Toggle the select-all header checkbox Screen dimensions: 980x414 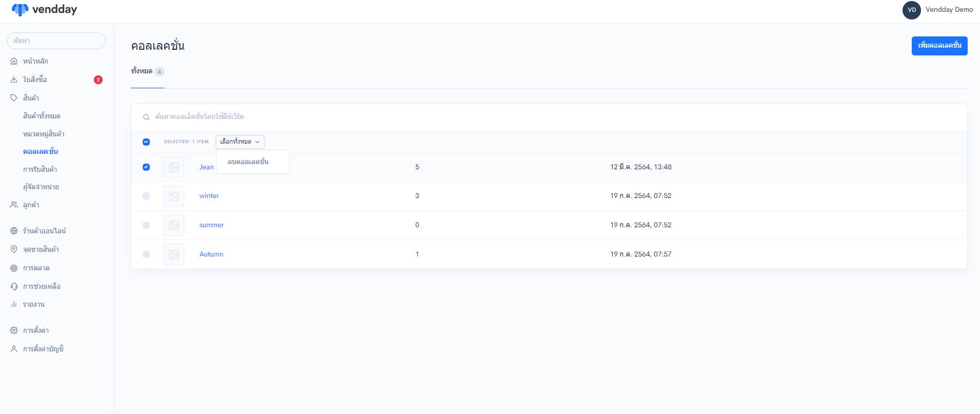pos(146,142)
